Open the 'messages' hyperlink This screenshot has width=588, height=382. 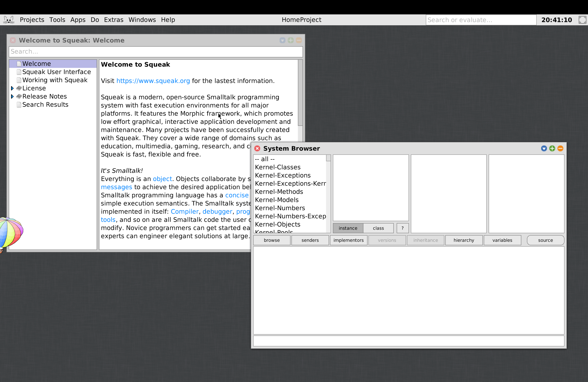[x=116, y=187]
